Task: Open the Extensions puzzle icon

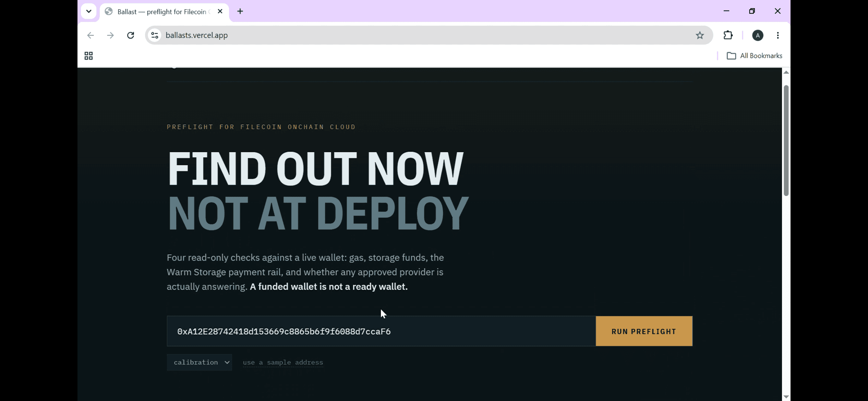Action: pos(728,35)
